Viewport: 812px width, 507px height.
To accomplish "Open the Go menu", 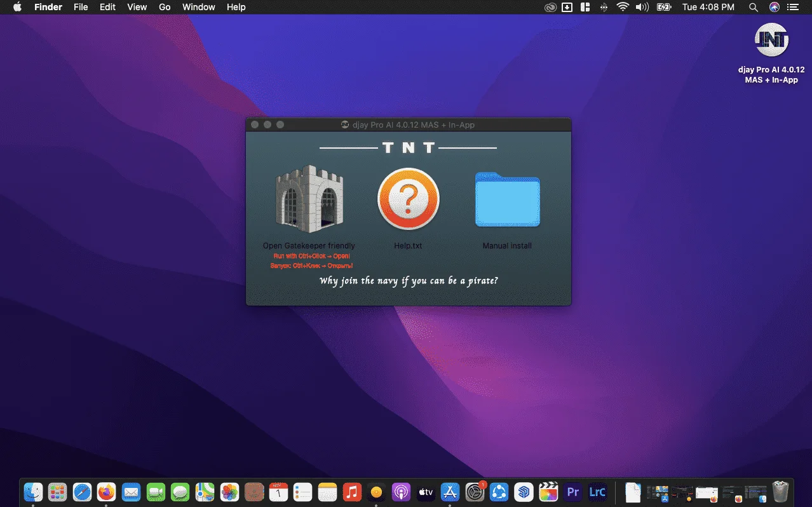I will (x=165, y=7).
